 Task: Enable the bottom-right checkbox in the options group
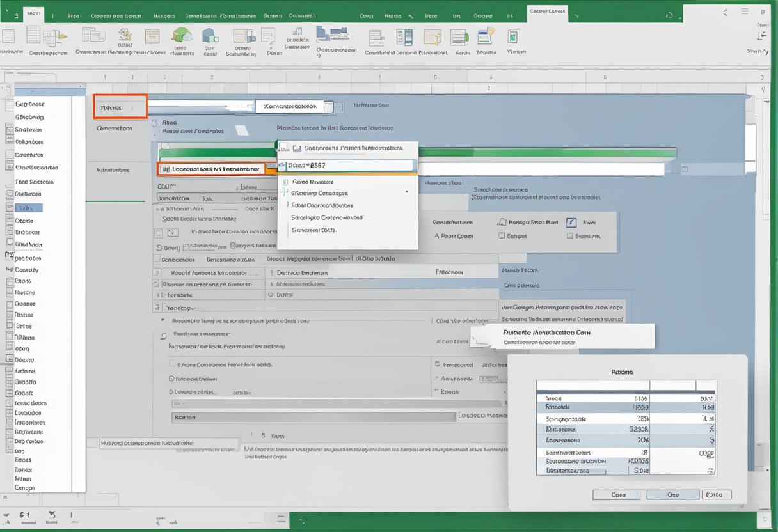point(570,236)
